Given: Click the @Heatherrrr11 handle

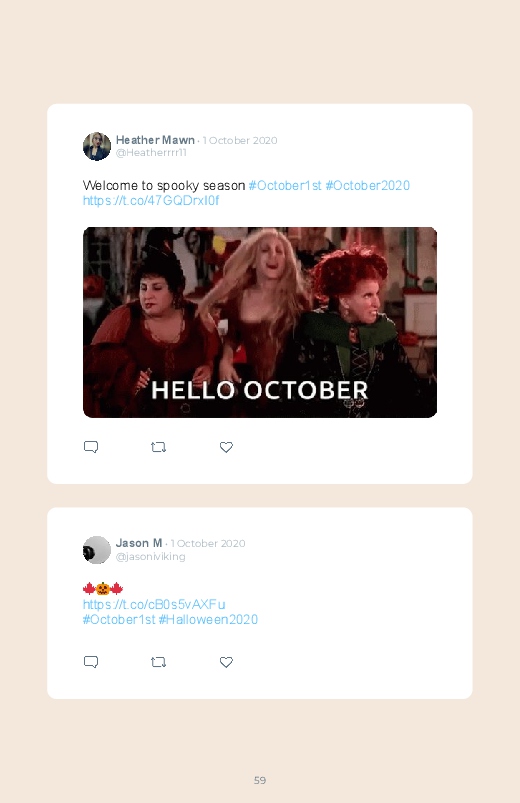Looking at the screenshot, I should point(151,153).
